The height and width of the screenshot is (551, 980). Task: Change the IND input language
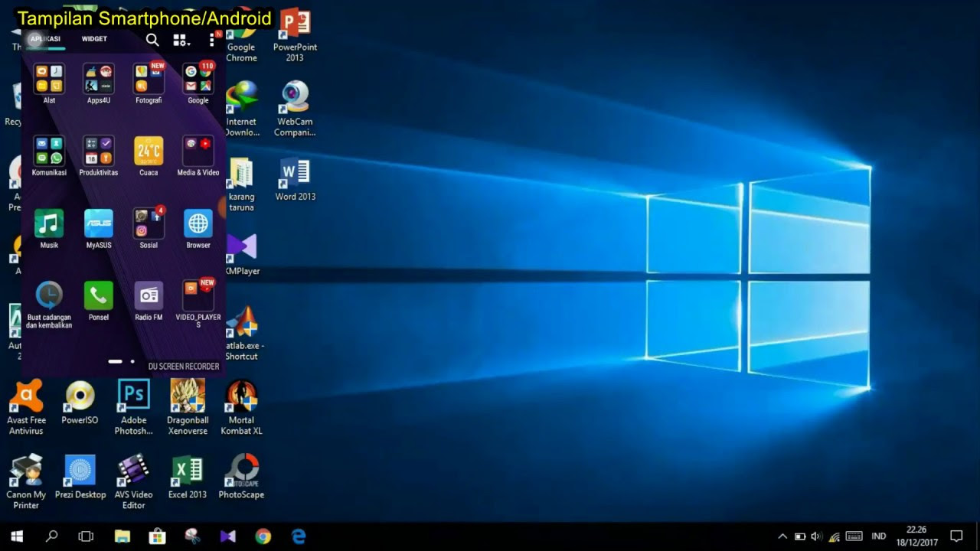pos(879,536)
